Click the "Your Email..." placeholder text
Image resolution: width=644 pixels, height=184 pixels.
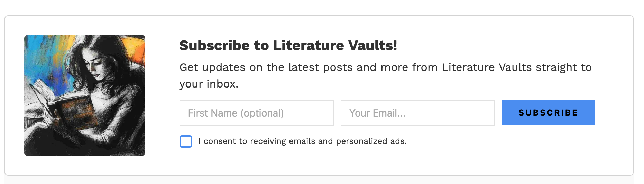(x=377, y=113)
